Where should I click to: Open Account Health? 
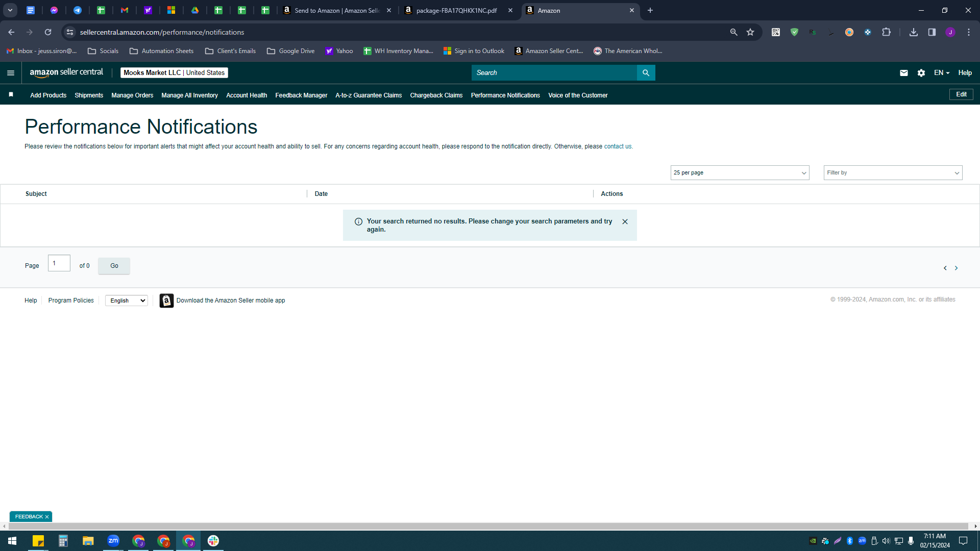point(247,95)
